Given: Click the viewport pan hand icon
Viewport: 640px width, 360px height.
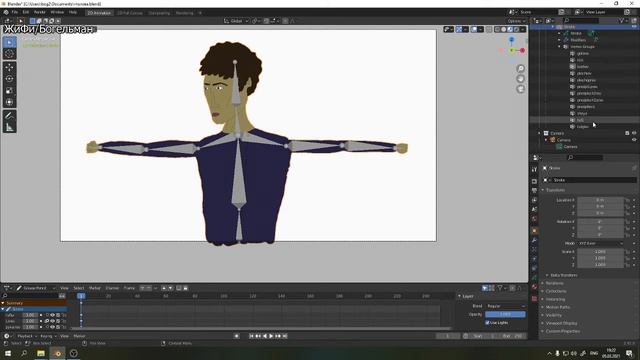Looking at the screenshot, I should pos(520,79).
